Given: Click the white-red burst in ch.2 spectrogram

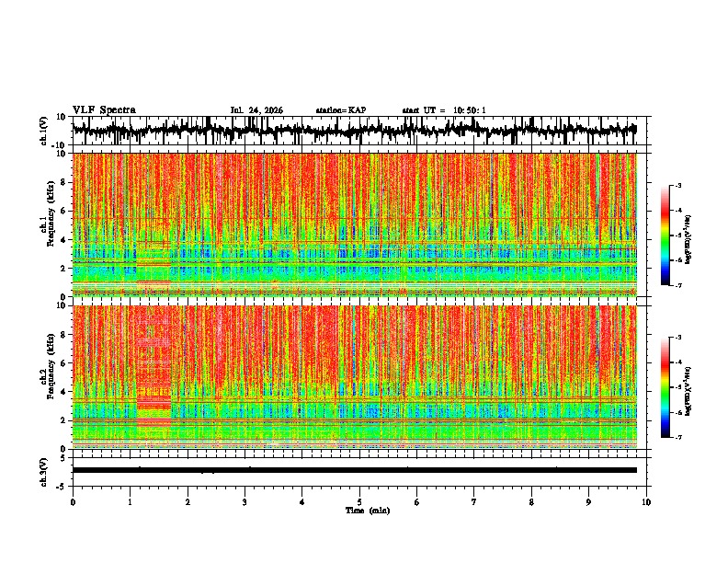Looking at the screenshot, I should (x=154, y=367).
